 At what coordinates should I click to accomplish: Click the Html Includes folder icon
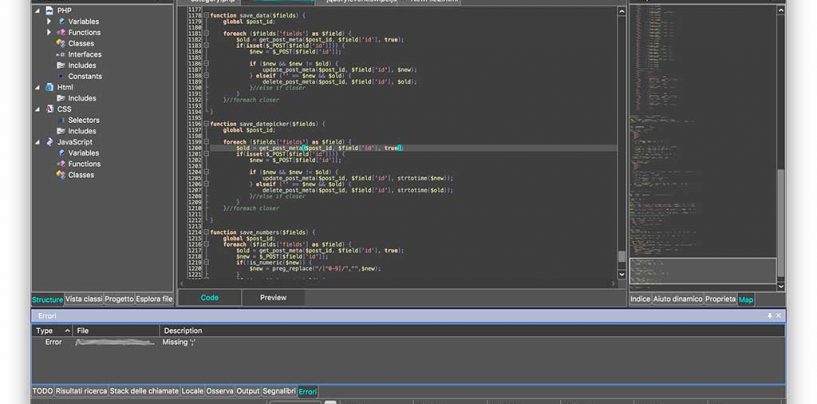click(x=61, y=98)
